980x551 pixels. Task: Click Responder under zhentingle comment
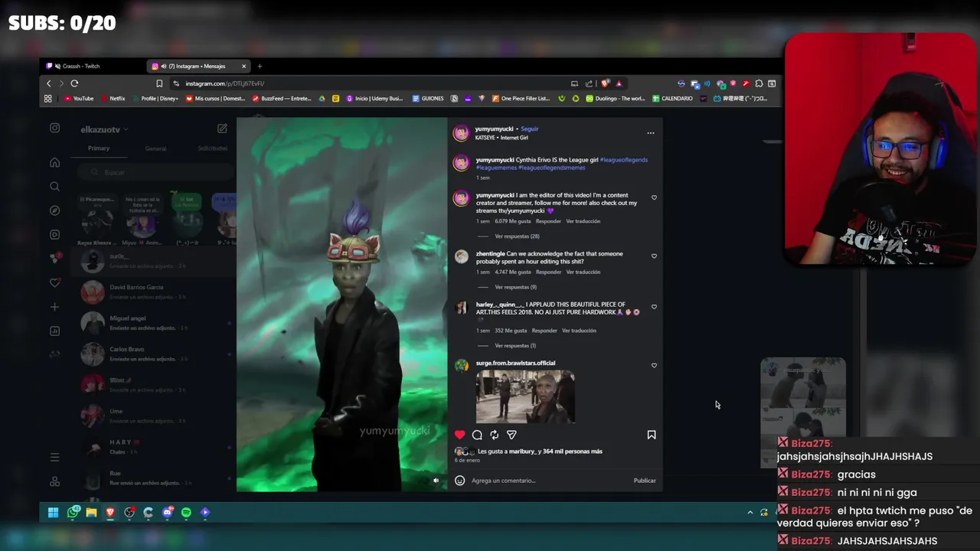click(548, 272)
